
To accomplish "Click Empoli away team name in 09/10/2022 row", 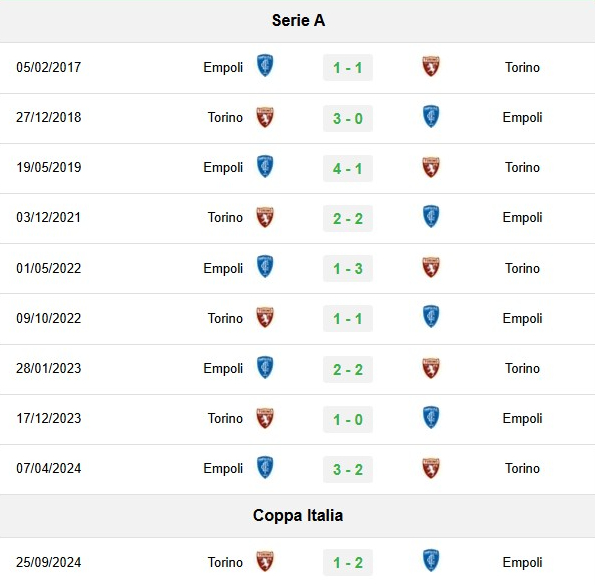I will click(x=522, y=319).
